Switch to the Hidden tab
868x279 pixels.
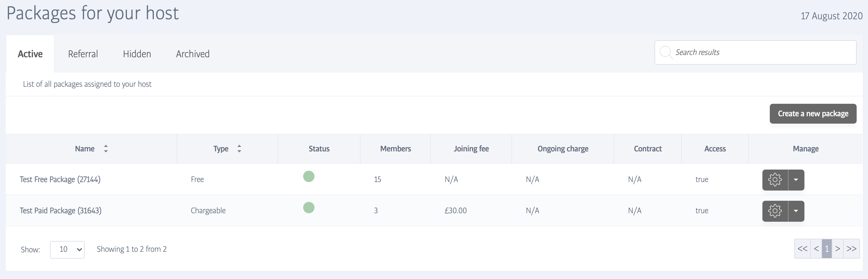(137, 54)
